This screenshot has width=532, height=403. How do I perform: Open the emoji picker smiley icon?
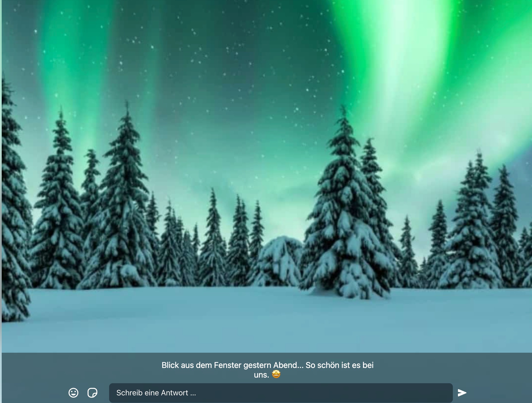[73, 393]
